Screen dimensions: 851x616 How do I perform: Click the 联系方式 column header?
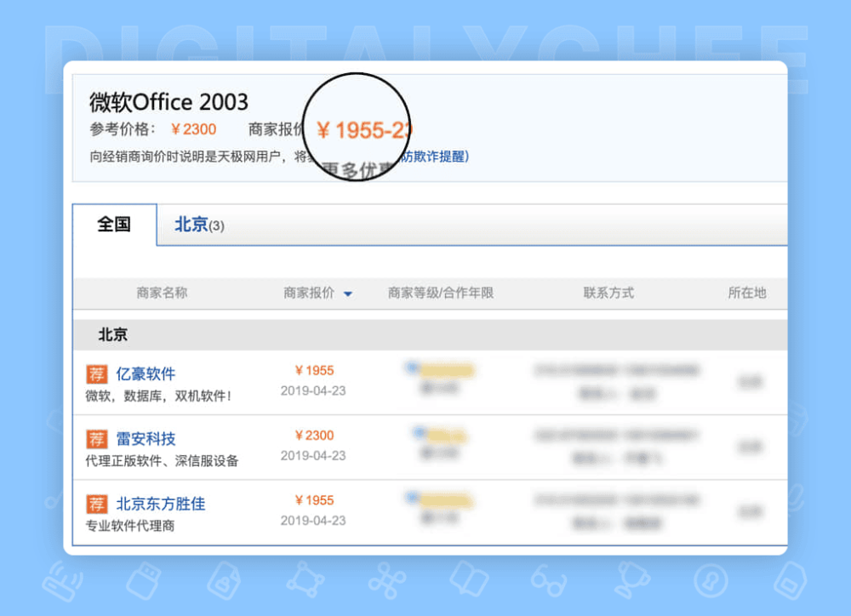(x=608, y=293)
